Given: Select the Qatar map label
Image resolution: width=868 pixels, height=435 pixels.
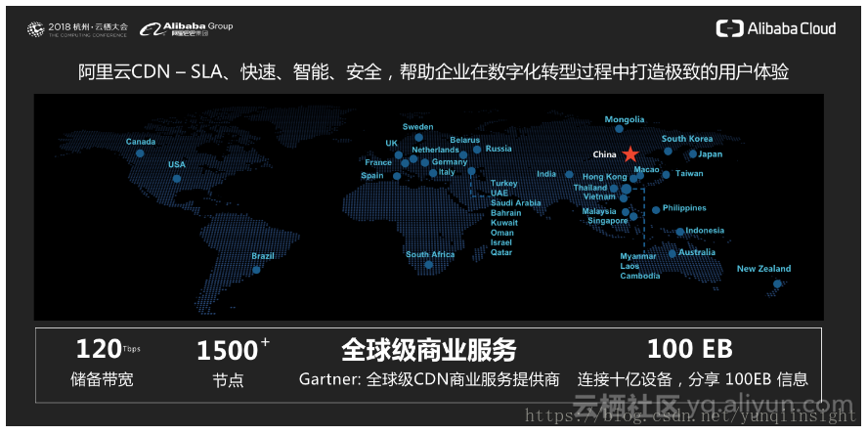Looking at the screenshot, I should (x=501, y=252).
